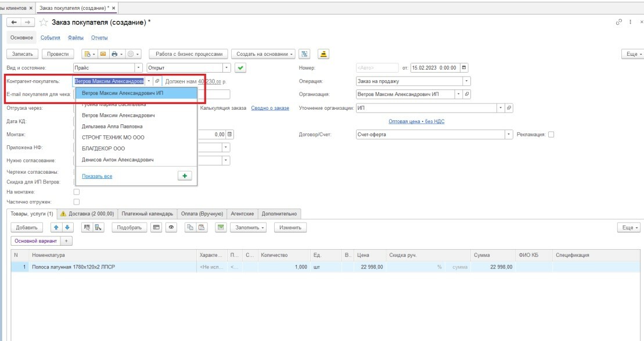Image resolution: width=644 pixels, height=341 pixels.
Task: Paste rows with the clipboard icon
Action: 202,227
